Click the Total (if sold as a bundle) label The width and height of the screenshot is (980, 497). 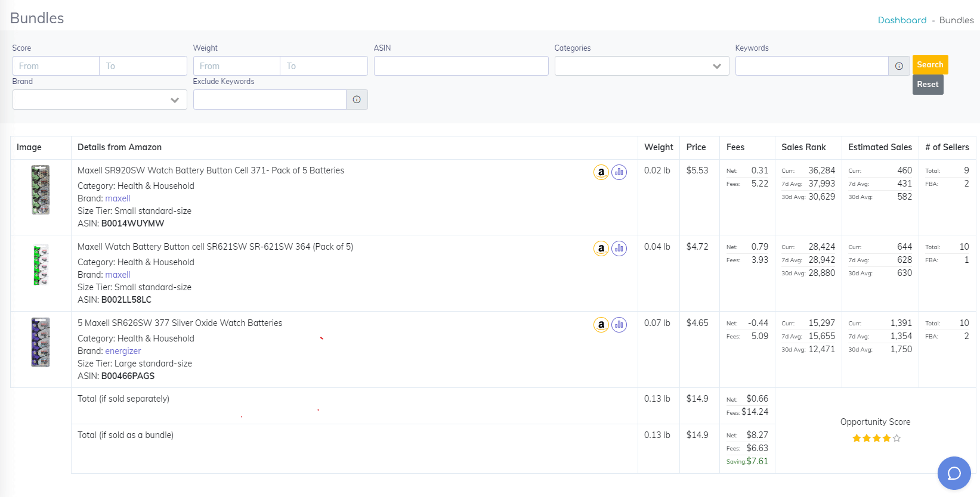click(x=125, y=435)
